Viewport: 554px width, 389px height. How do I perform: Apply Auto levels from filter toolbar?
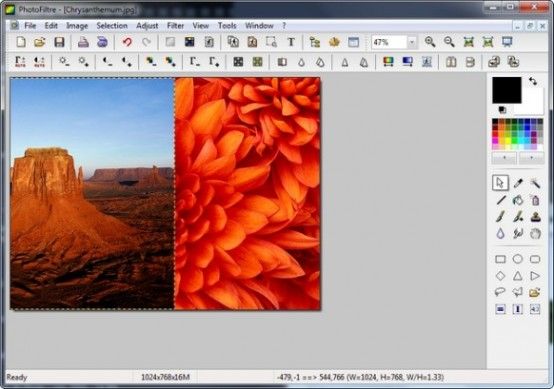coord(20,62)
